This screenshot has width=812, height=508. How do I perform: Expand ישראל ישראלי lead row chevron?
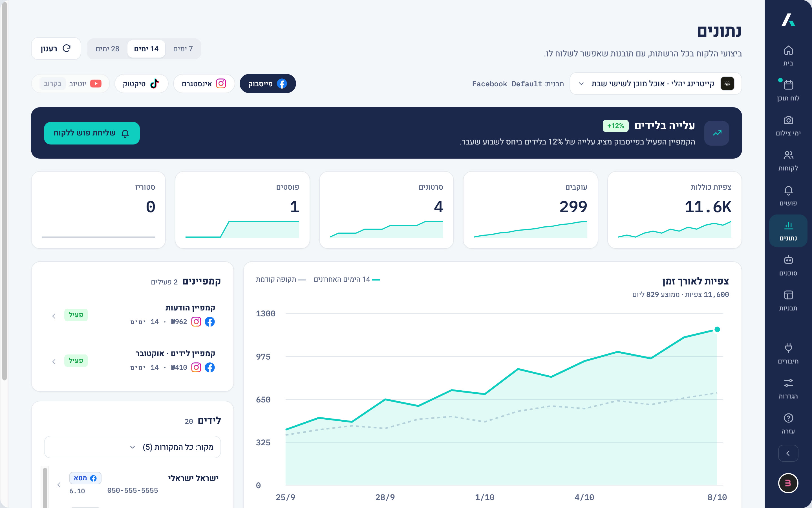tap(59, 485)
